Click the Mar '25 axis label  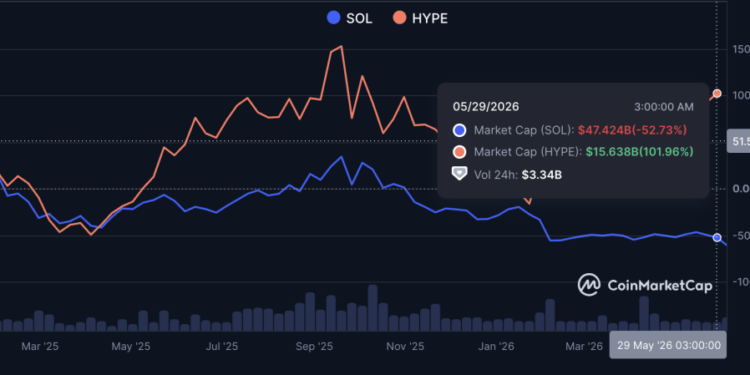tap(40, 346)
